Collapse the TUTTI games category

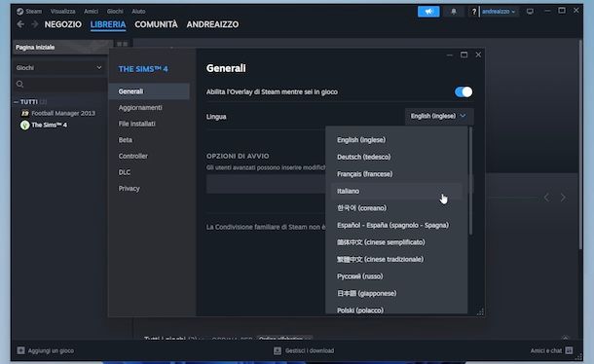(x=16, y=102)
